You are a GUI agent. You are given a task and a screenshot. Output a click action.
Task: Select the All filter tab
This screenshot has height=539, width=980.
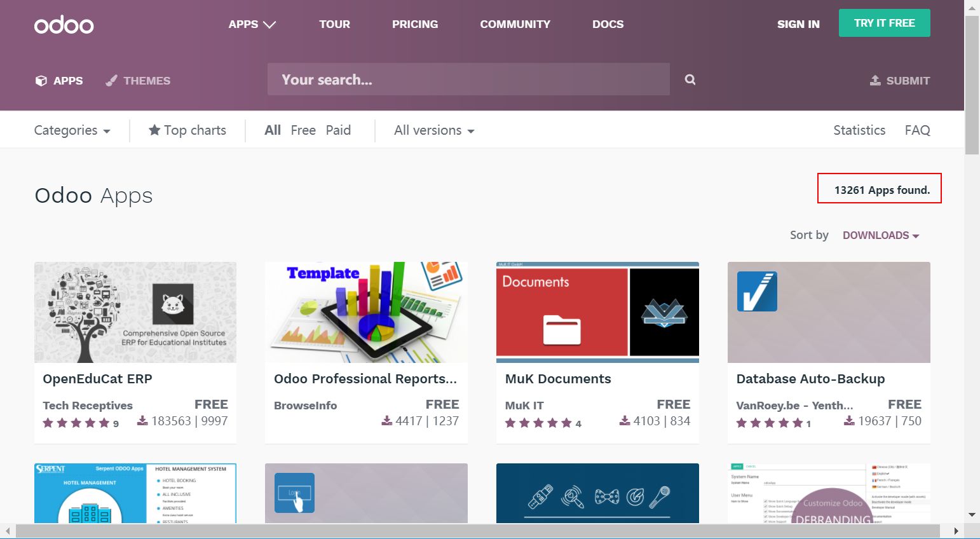click(x=273, y=130)
